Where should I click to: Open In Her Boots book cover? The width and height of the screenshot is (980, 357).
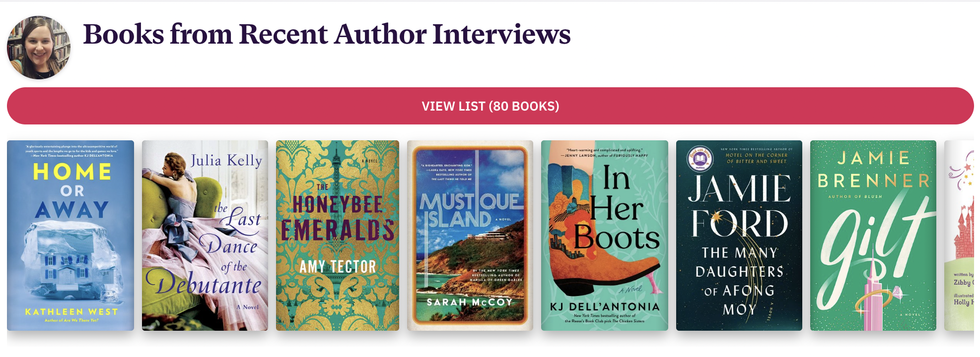[605, 236]
